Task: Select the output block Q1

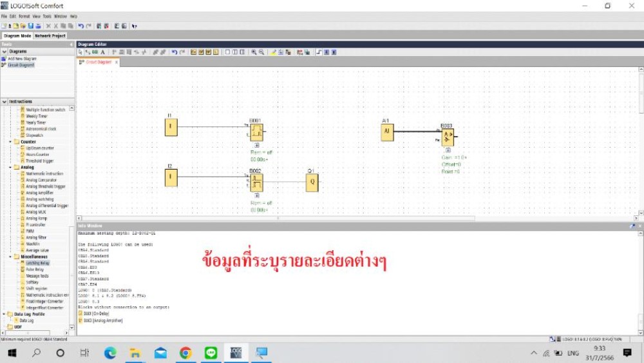Action: (x=312, y=182)
